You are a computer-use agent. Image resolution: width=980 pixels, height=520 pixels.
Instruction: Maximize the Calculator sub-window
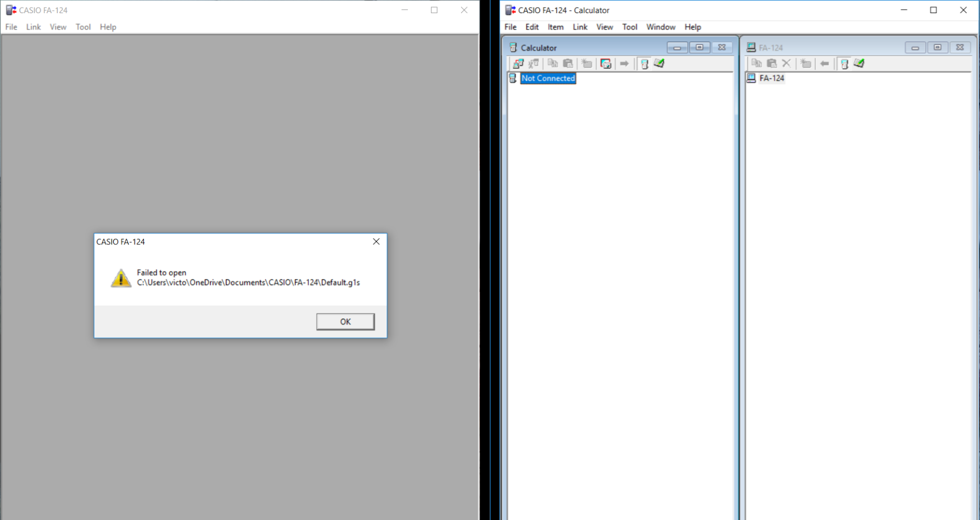point(699,48)
